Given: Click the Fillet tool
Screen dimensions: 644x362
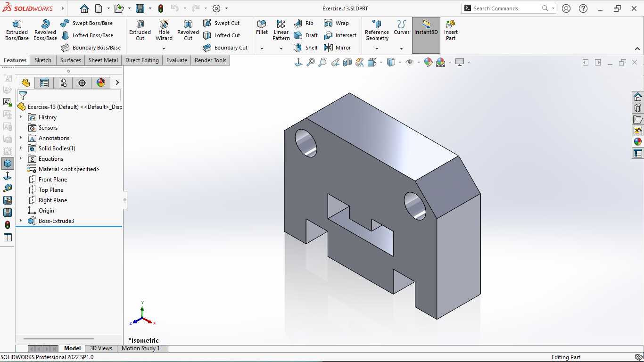Looking at the screenshot, I should (262, 27).
